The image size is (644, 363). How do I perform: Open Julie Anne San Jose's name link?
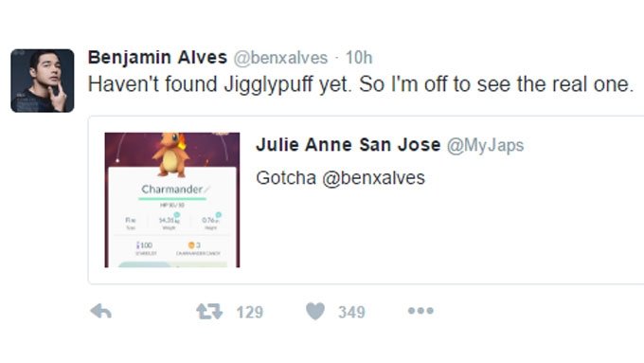[348, 145]
